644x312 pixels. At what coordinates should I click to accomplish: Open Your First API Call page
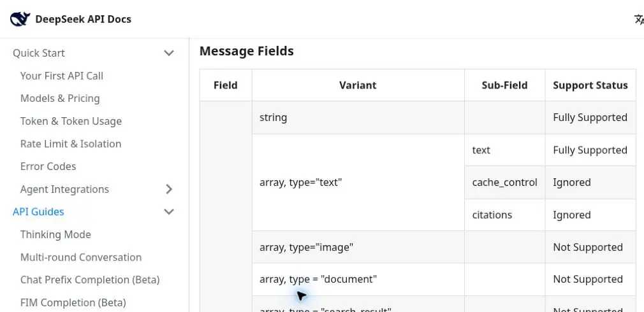pos(62,76)
